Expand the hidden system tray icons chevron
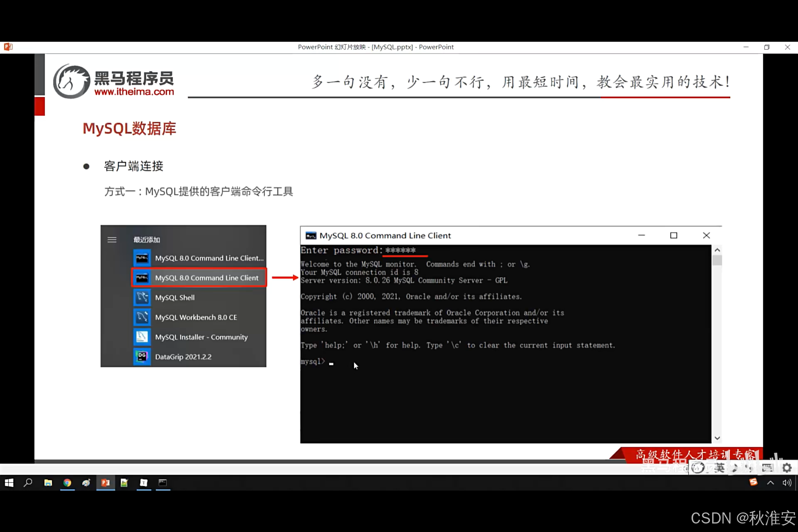798x532 pixels. tap(770, 483)
